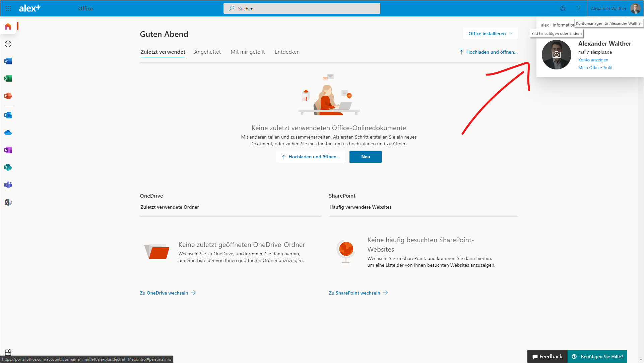Click the account avatar in header
The image size is (644, 363).
click(x=635, y=8)
